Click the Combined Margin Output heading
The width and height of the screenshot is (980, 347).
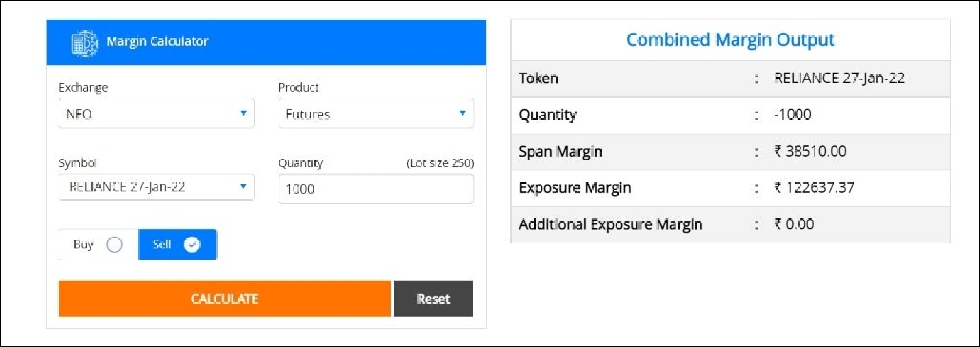point(730,40)
